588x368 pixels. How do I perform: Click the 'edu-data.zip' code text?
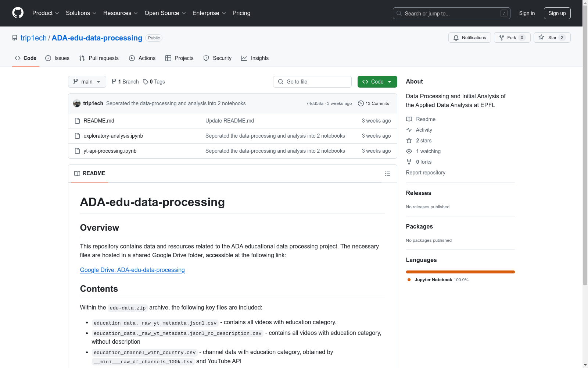click(128, 308)
